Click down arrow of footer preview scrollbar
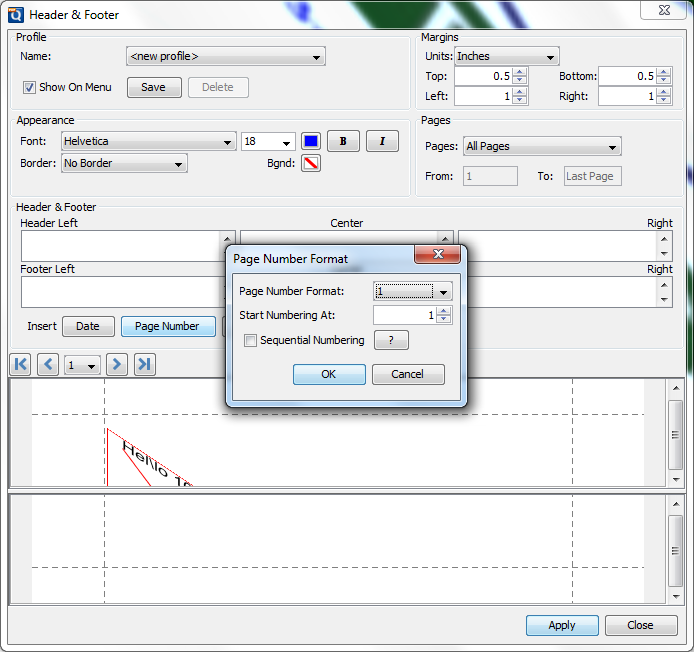This screenshot has height=652, width=694. (676, 597)
